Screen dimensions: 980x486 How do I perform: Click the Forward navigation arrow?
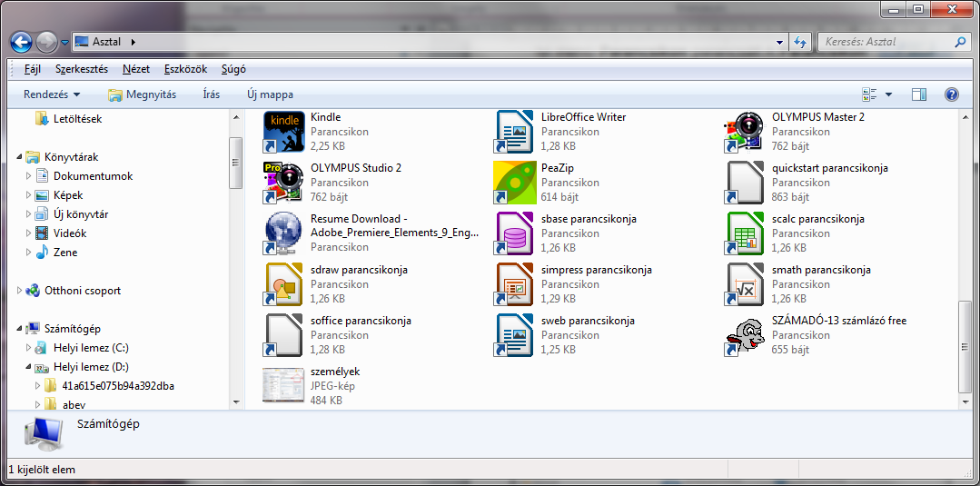click(x=45, y=43)
